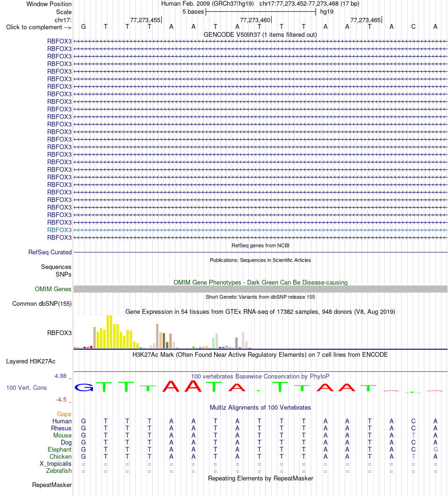Viewport: 448px width, 496px height.
Task: Select the Dog alignment row label
Action: (66, 443)
